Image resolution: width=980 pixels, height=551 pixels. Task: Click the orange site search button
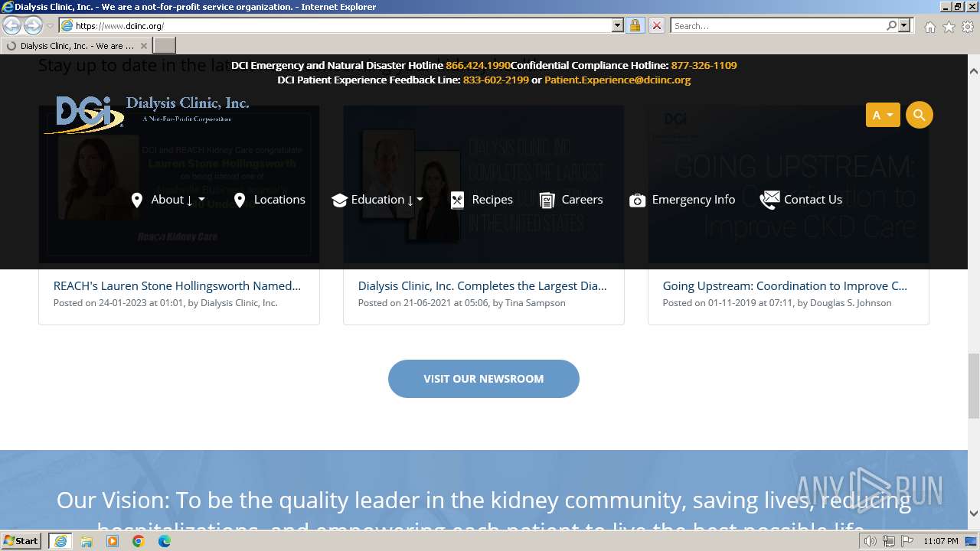(919, 115)
